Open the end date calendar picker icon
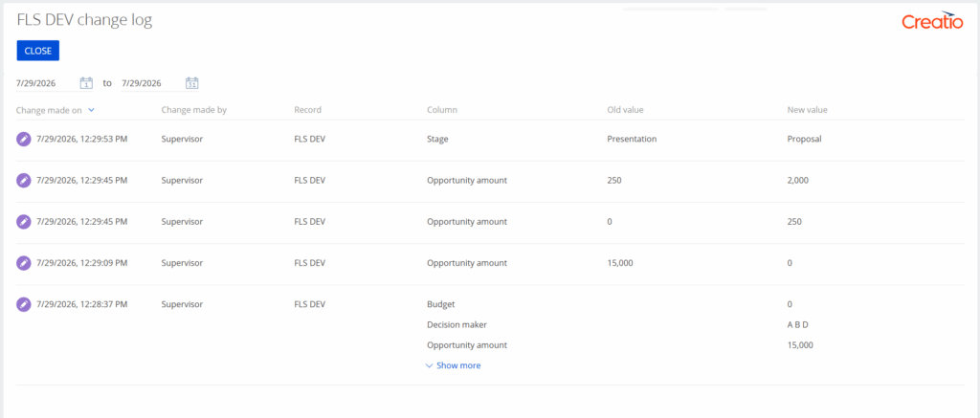Viewport: 980px width, 418px height. 191,83
